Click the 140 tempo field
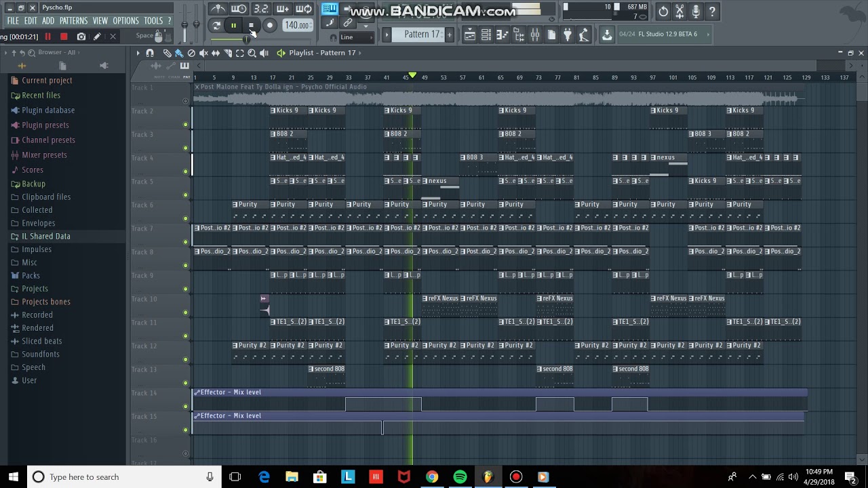Viewport: 868px width, 488px height. click(x=297, y=26)
